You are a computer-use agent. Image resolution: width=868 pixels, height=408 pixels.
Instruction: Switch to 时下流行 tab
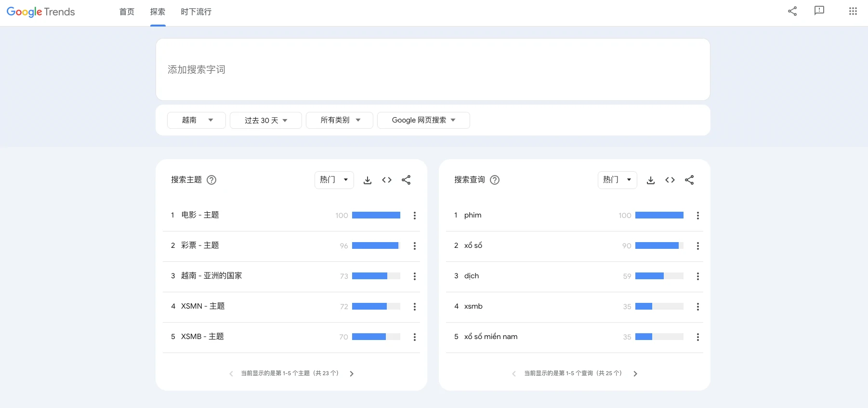(x=196, y=12)
